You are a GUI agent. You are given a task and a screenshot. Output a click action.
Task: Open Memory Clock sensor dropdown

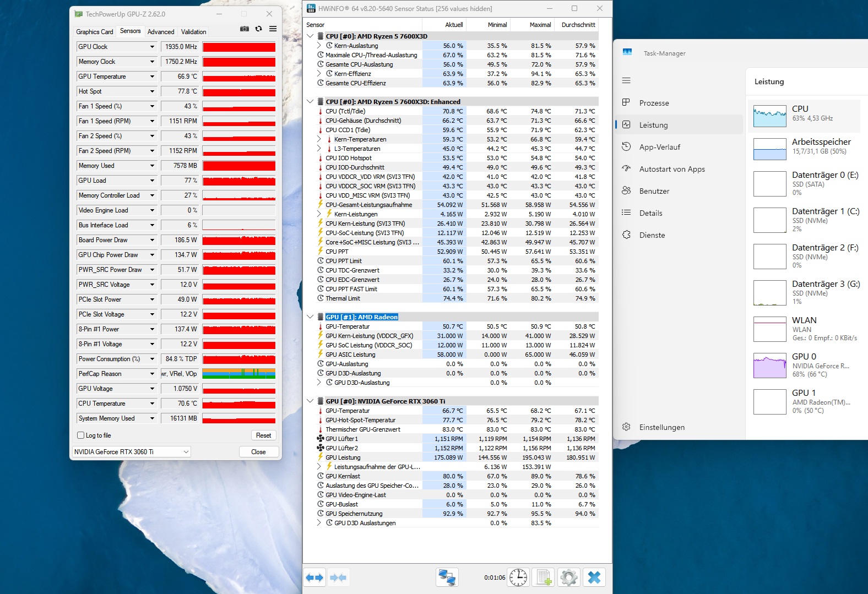pos(152,62)
